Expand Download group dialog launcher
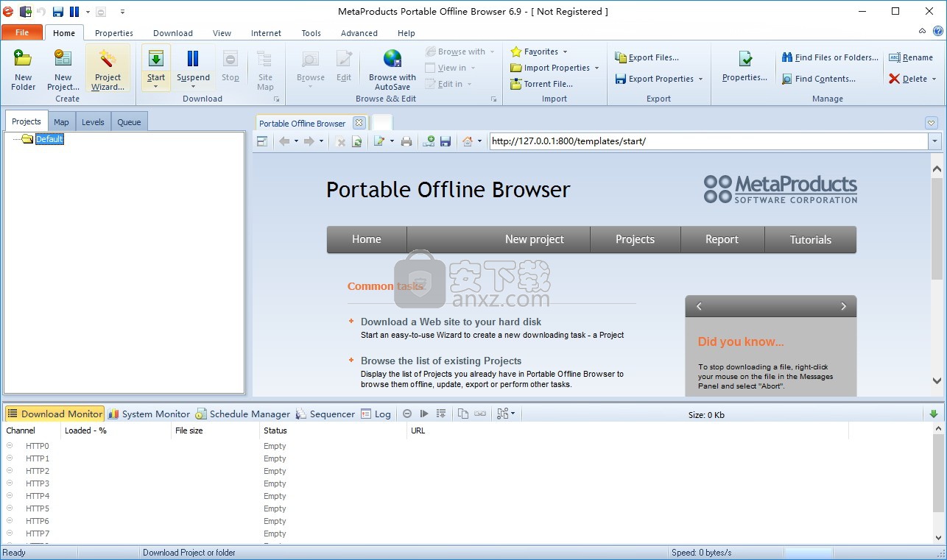The height and width of the screenshot is (560, 947). click(277, 99)
